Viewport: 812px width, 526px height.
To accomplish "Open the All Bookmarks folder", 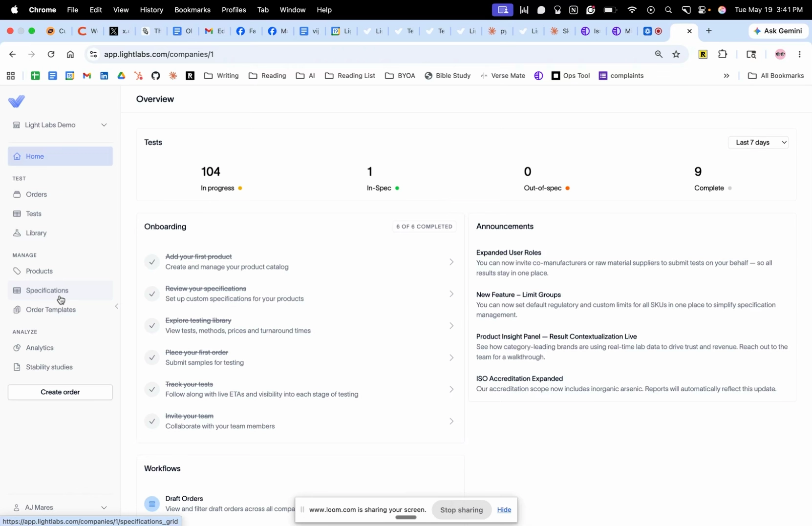I will click(776, 76).
